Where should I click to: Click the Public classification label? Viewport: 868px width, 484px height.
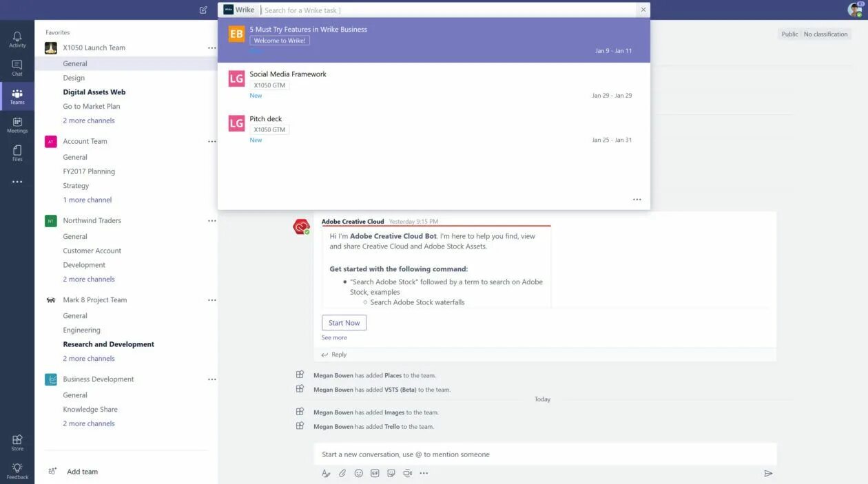(789, 34)
